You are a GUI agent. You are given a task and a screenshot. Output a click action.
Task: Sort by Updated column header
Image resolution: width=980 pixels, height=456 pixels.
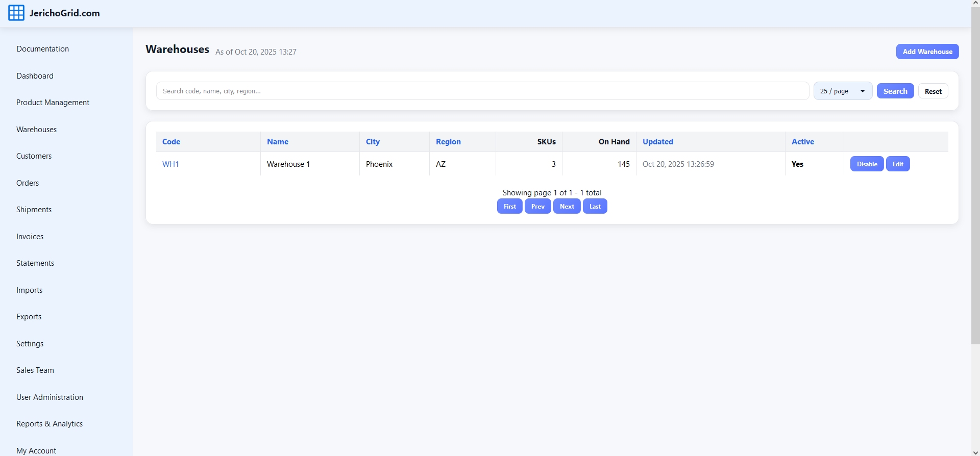click(657, 142)
